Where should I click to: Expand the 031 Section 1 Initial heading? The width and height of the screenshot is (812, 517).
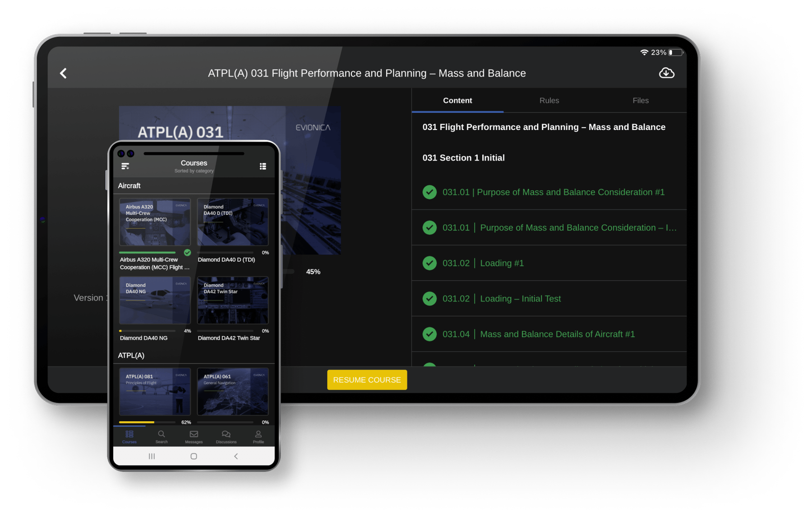point(463,158)
